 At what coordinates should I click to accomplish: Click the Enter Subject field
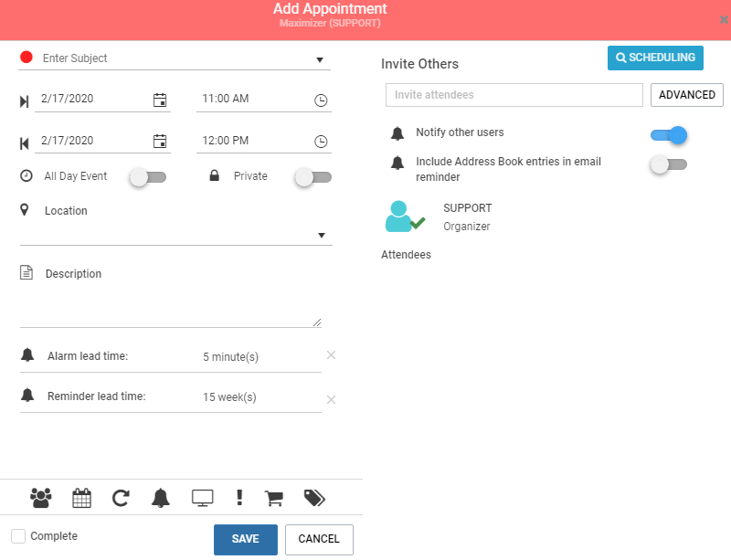tap(175, 58)
